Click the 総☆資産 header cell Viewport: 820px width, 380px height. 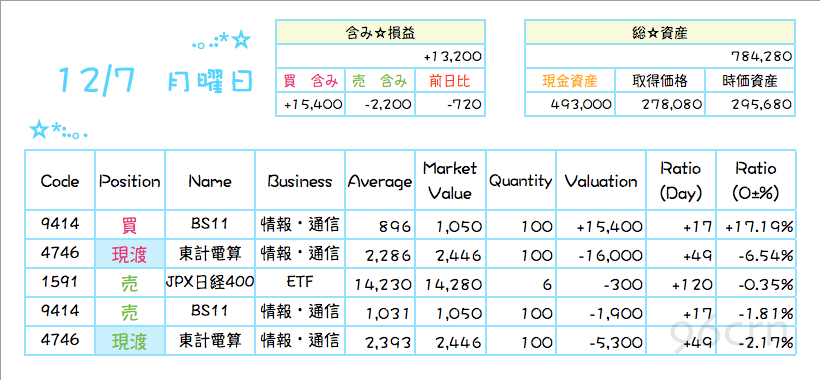click(659, 32)
